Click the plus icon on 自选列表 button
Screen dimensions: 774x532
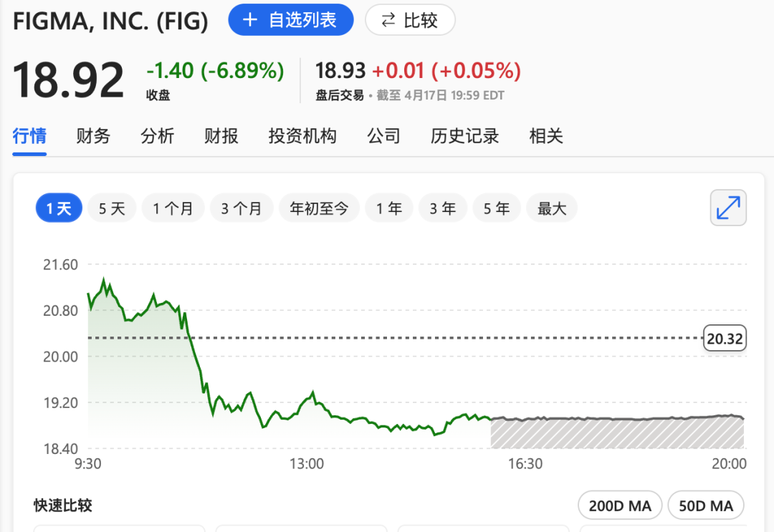249,20
